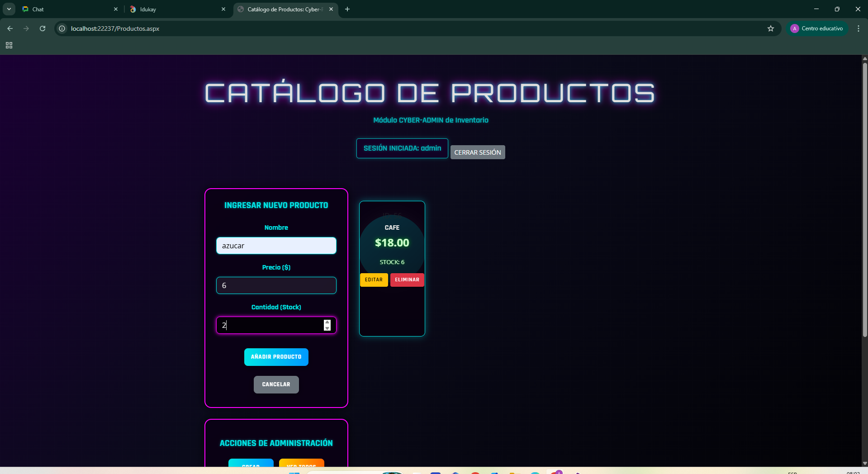Viewport: 868px width, 474px height.
Task: Eliminate the CAFE product
Action: tap(407, 280)
